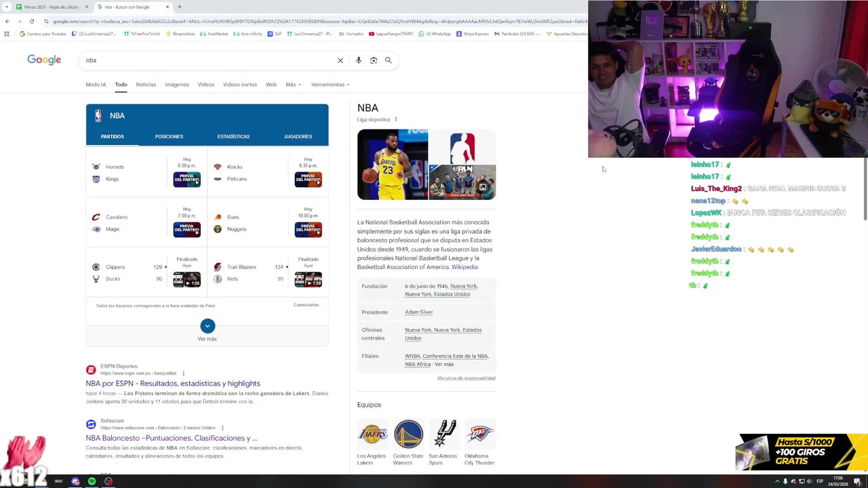The width and height of the screenshot is (868, 488).
Task: Open a new browser tab with plus icon
Action: tap(180, 7)
